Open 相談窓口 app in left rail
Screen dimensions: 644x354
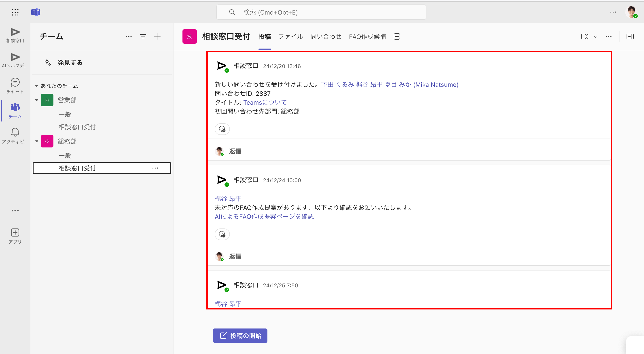(15, 35)
